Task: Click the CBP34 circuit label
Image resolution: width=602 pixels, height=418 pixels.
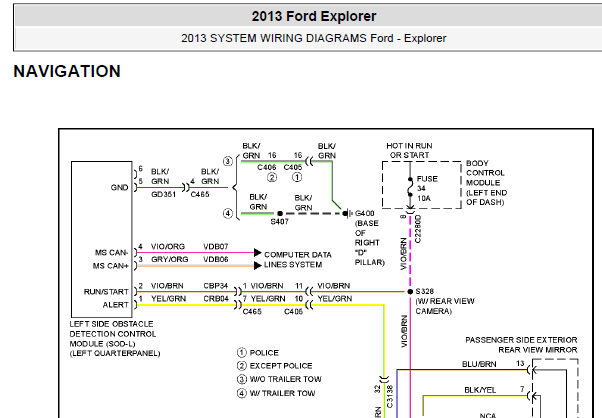Action: [216, 286]
